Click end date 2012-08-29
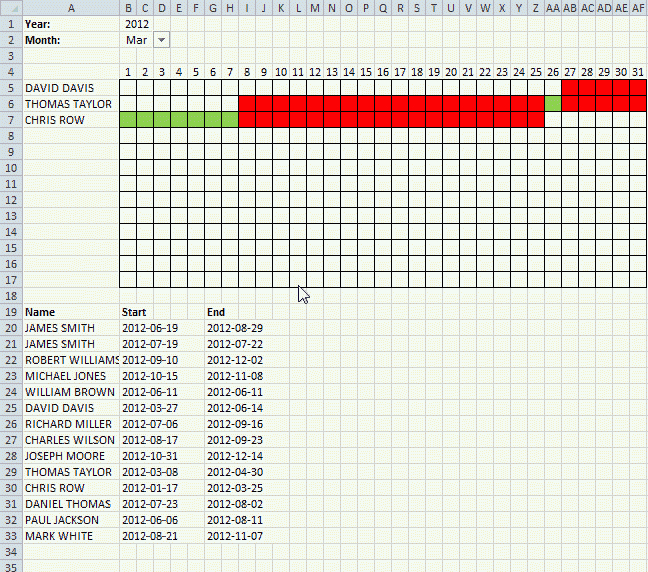648x572 pixels. [x=235, y=328]
